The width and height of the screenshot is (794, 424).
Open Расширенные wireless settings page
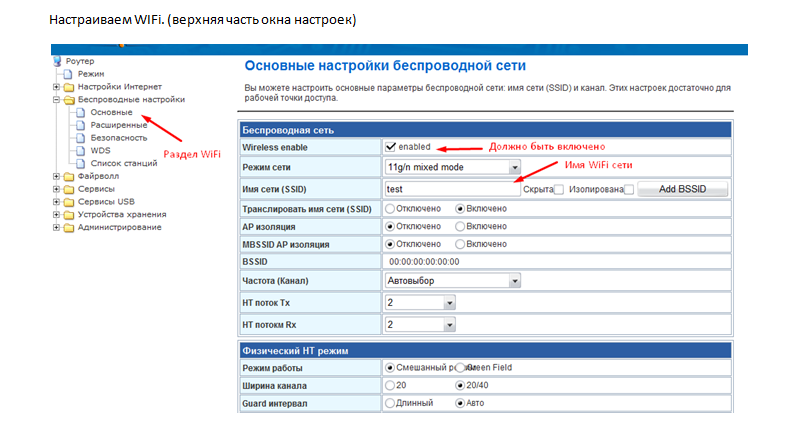118,125
